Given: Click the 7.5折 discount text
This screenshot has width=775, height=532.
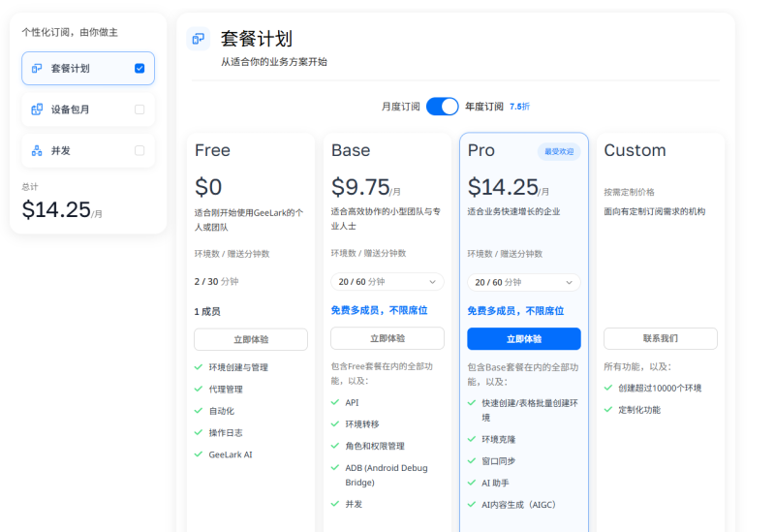Looking at the screenshot, I should 519,107.
